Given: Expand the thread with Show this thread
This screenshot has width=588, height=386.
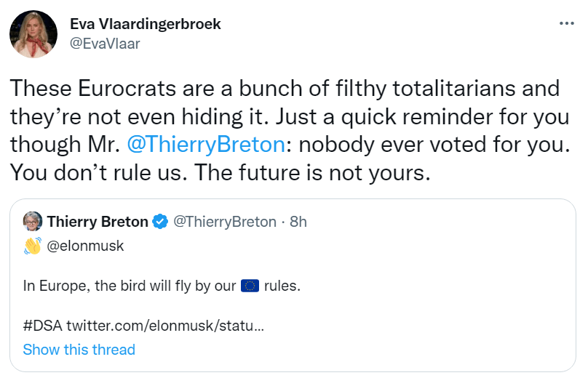Looking at the screenshot, I should [79, 350].
